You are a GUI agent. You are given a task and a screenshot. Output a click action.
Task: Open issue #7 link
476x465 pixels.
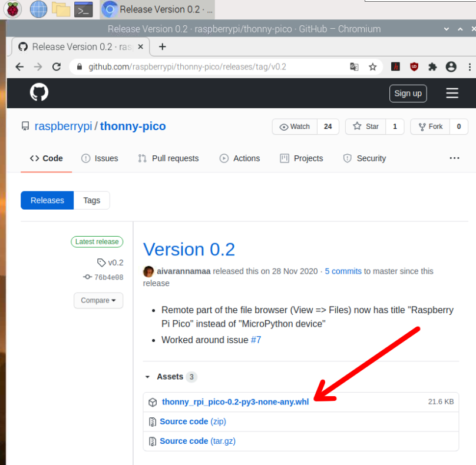256,340
